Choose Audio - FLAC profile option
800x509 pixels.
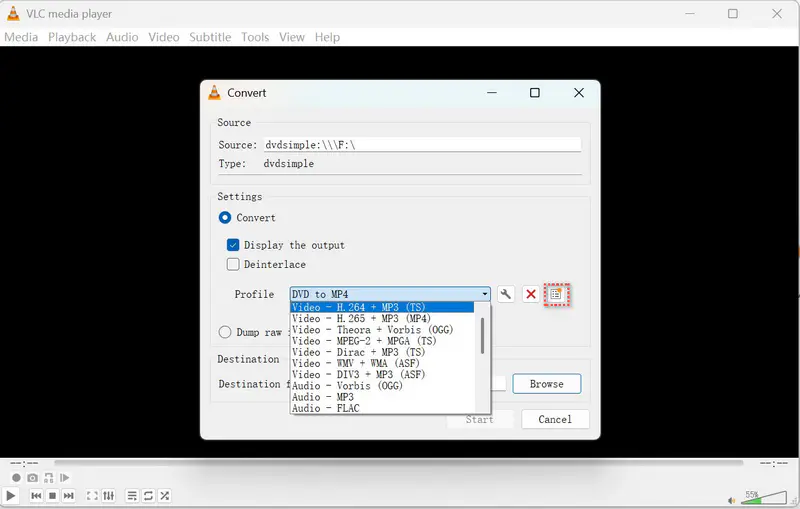click(382, 408)
